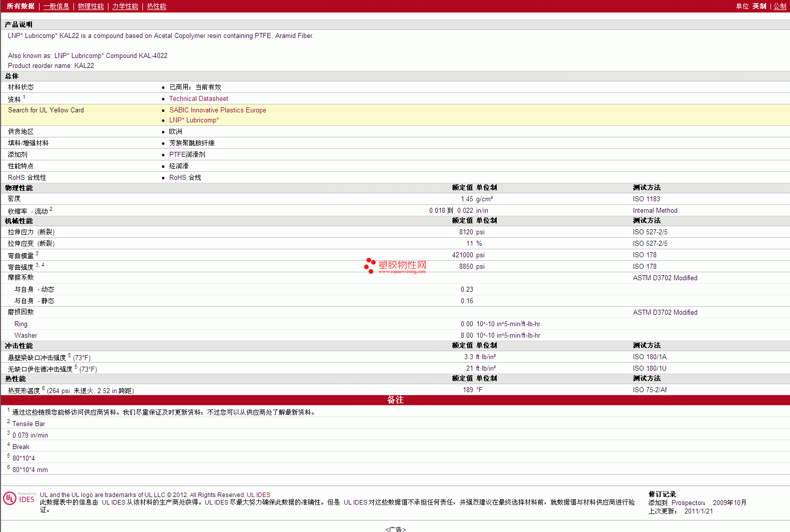Click the 0.079 in/min footnote

click(30, 435)
